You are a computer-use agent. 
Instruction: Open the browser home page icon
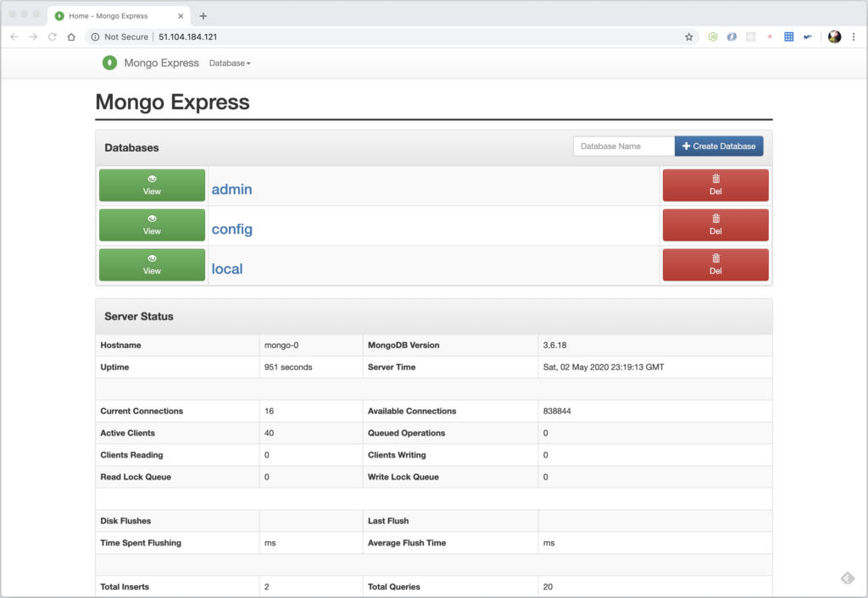pos(71,37)
